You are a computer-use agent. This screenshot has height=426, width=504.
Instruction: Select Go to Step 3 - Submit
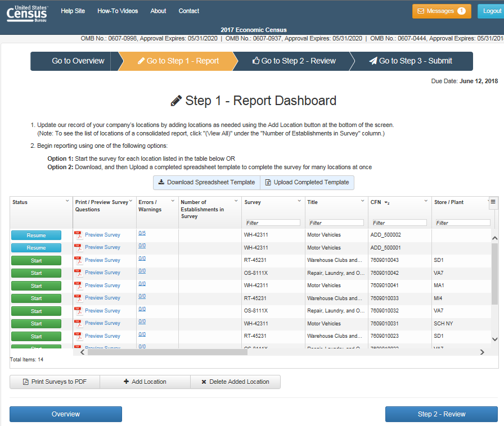click(411, 61)
